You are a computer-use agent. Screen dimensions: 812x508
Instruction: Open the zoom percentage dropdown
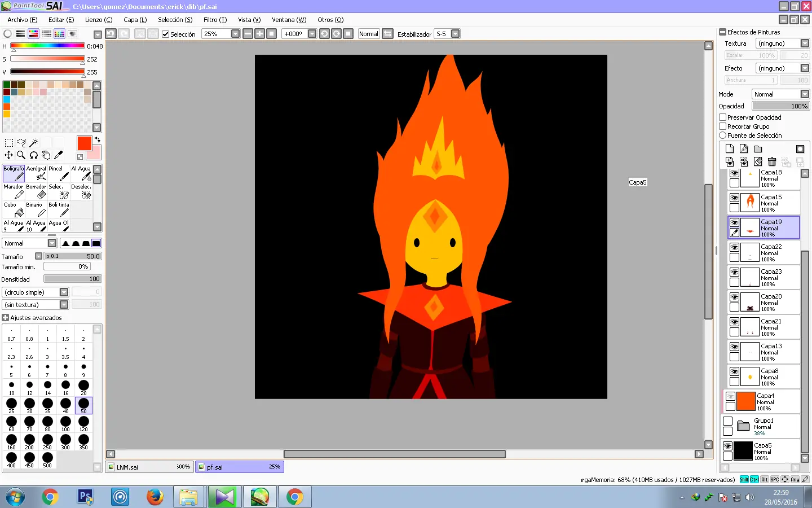pyautogui.click(x=236, y=34)
